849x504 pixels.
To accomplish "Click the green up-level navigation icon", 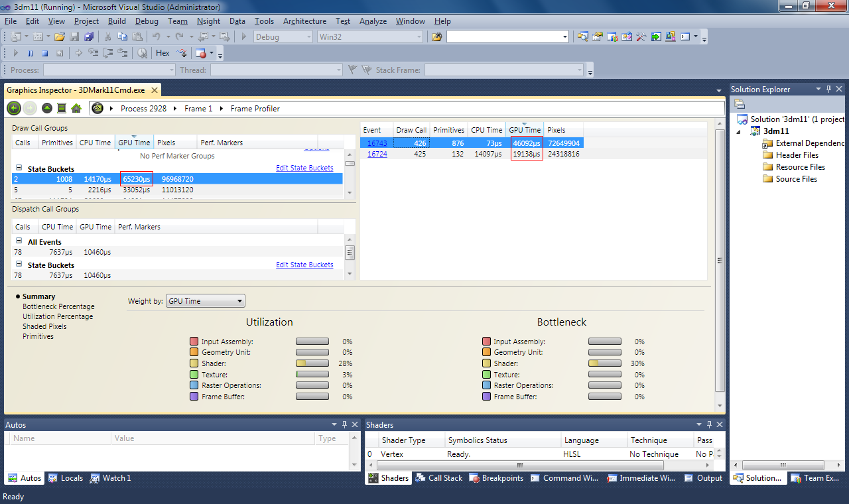I will click(46, 108).
